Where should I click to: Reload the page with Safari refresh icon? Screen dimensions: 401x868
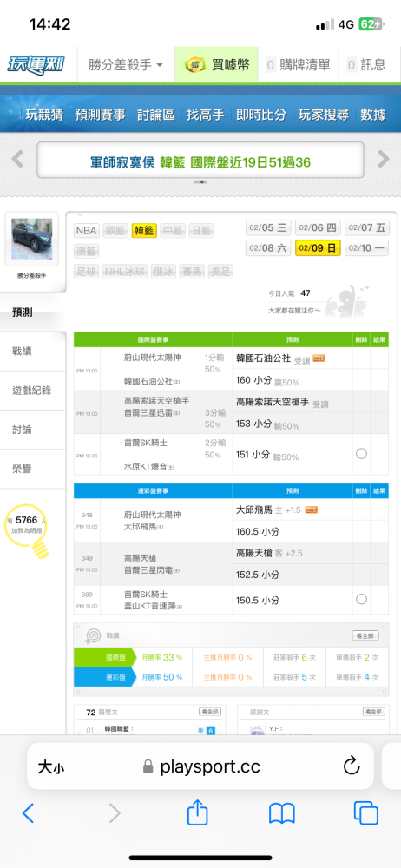click(352, 766)
